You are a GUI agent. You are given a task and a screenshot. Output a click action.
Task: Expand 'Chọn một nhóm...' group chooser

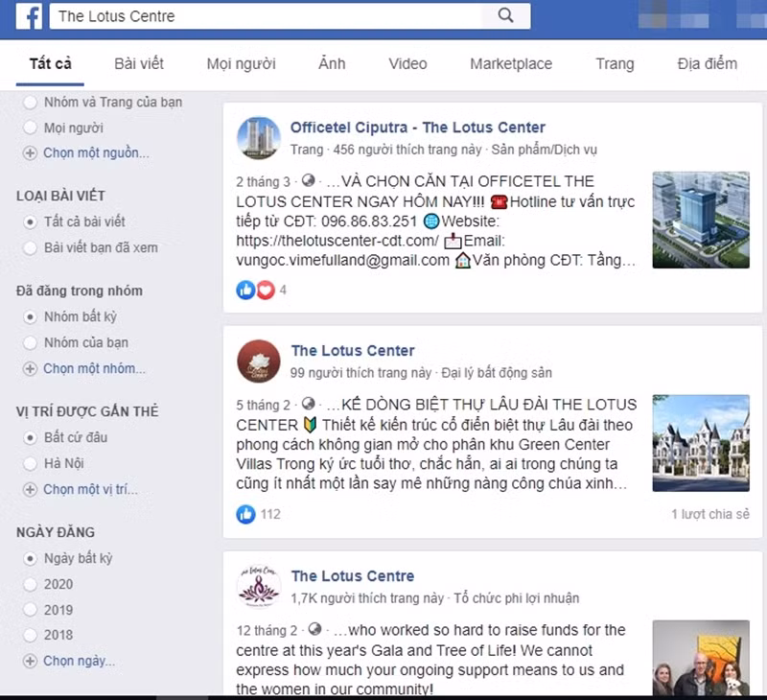(x=94, y=368)
